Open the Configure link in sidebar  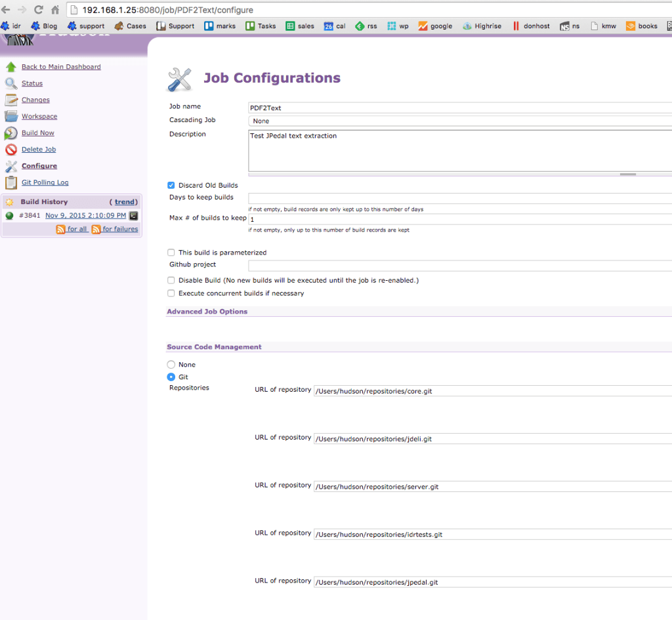[39, 166]
